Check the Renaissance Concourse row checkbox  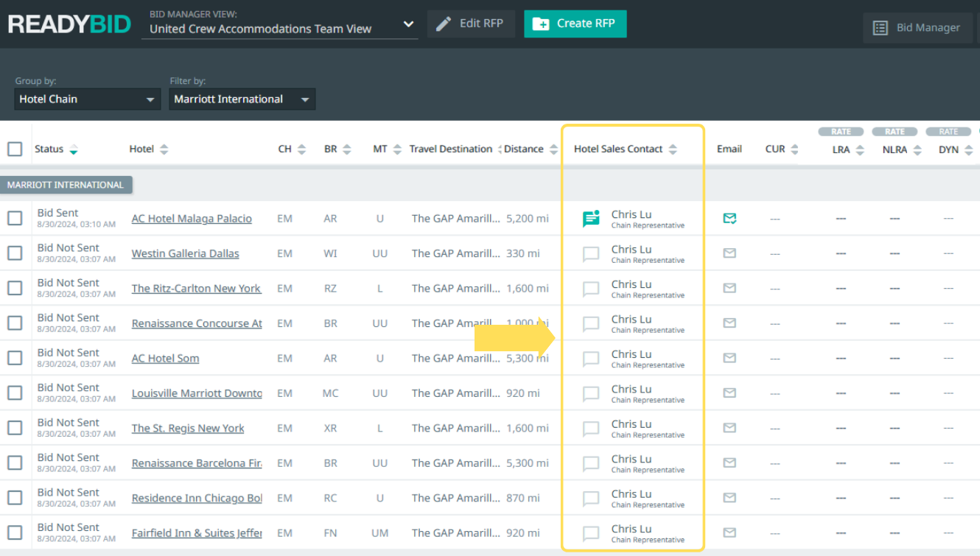pos(15,323)
